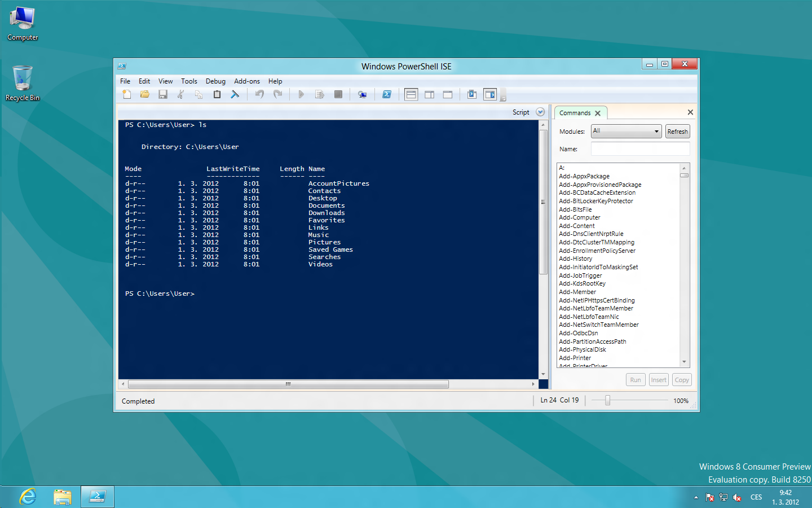Image resolution: width=812 pixels, height=508 pixels.
Task: Click the Run button in Commands pane
Action: pos(636,380)
